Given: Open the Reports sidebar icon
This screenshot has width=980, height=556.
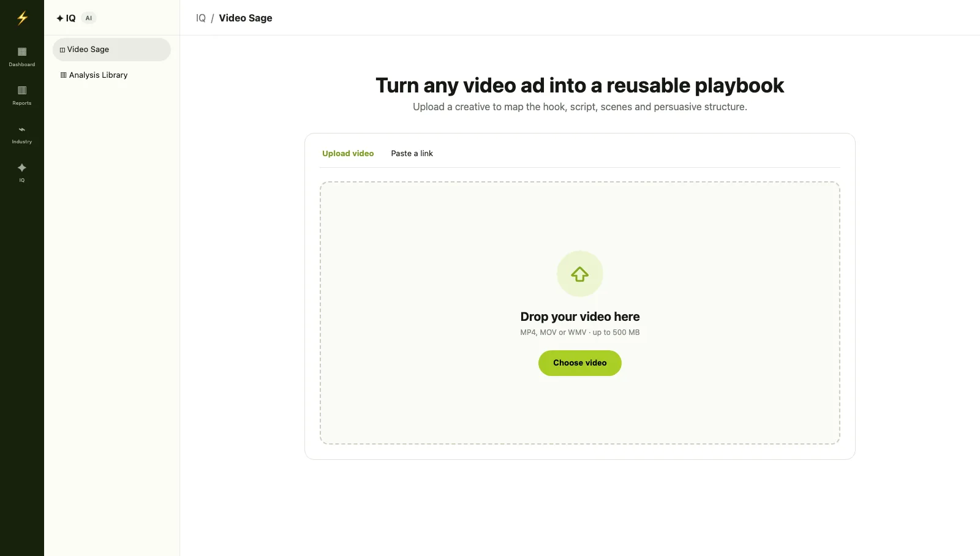Looking at the screenshot, I should point(22,94).
